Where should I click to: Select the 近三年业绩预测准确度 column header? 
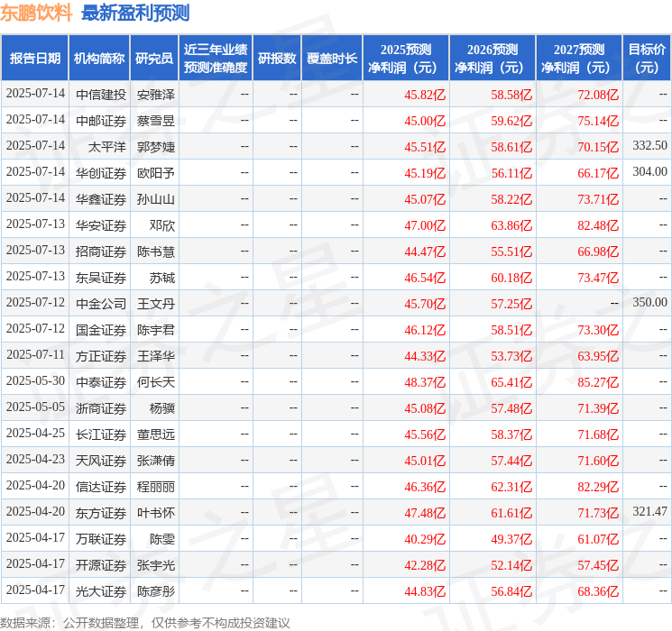215,59
